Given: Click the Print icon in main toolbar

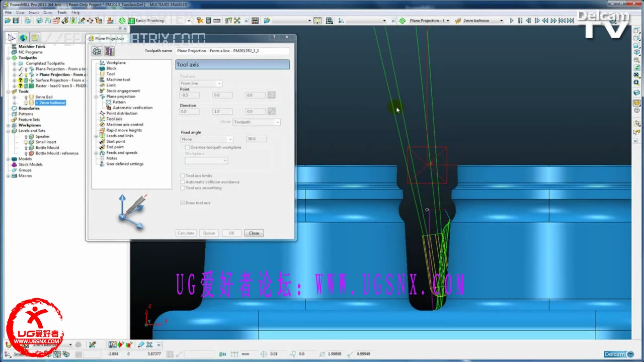Looking at the screenshot, I should (27, 21).
